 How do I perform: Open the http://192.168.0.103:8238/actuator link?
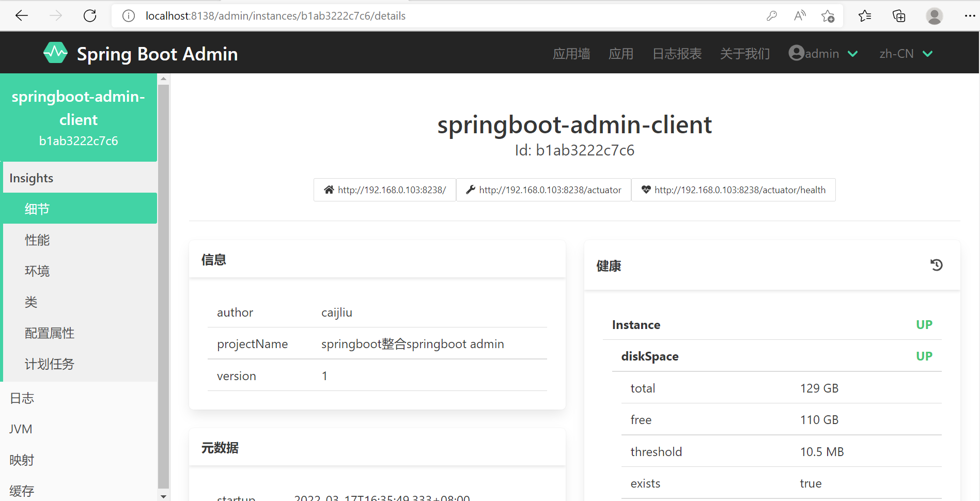click(543, 190)
